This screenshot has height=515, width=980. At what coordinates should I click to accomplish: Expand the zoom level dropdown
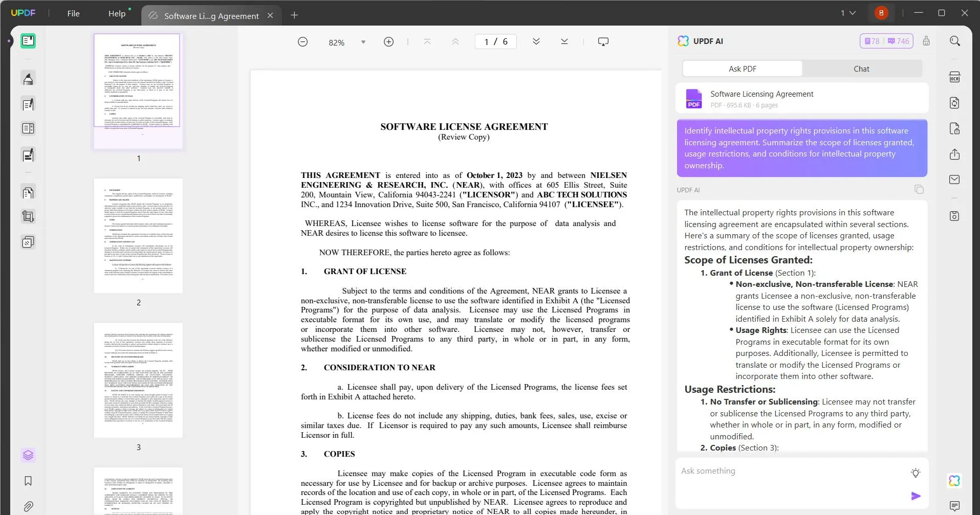point(363,42)
